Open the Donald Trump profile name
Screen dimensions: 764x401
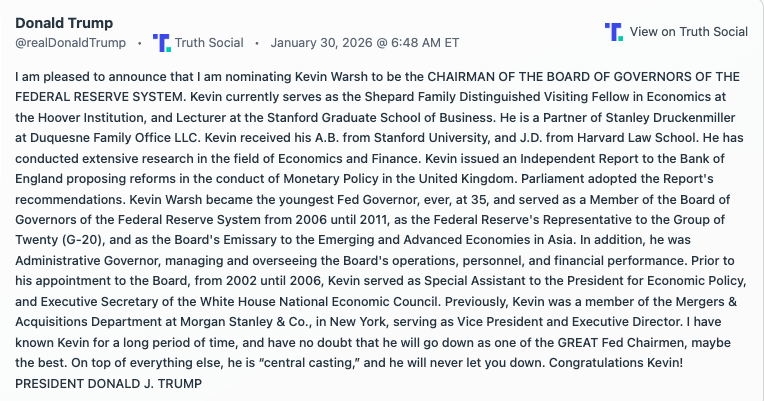[64, 23]
